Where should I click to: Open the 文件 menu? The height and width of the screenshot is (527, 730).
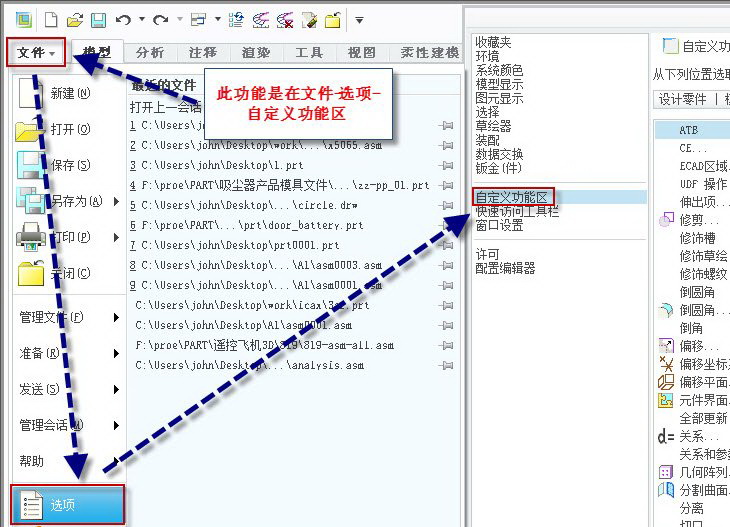pyautogui.click(x=36, y=52)
